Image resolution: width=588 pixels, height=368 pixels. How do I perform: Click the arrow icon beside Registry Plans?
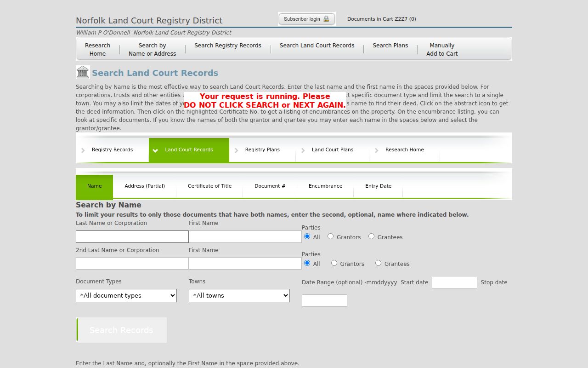[237, 150]
